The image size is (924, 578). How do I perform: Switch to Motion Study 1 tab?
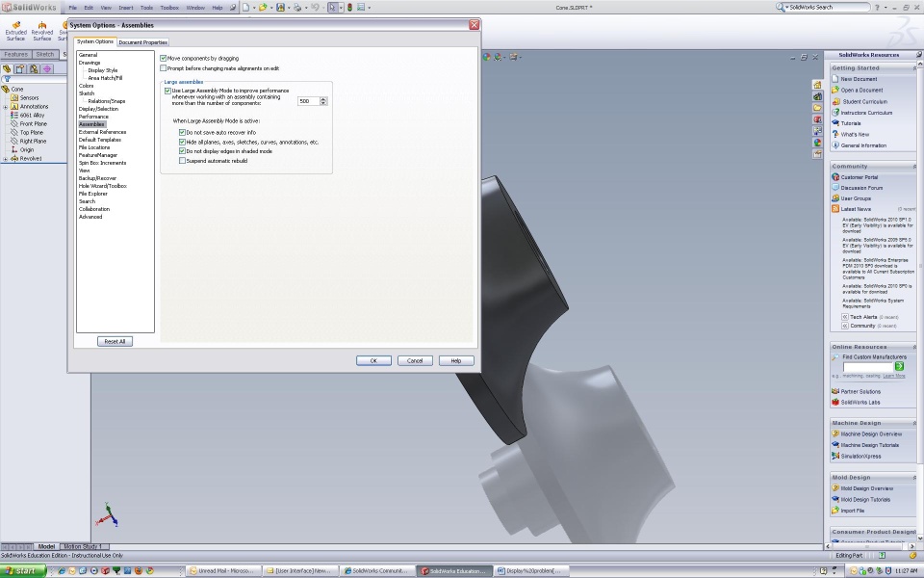tap(83, 547)
